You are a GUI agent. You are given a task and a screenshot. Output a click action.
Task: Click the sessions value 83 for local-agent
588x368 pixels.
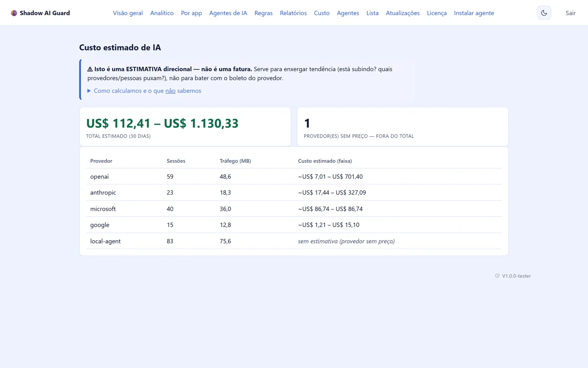(170, 241)
